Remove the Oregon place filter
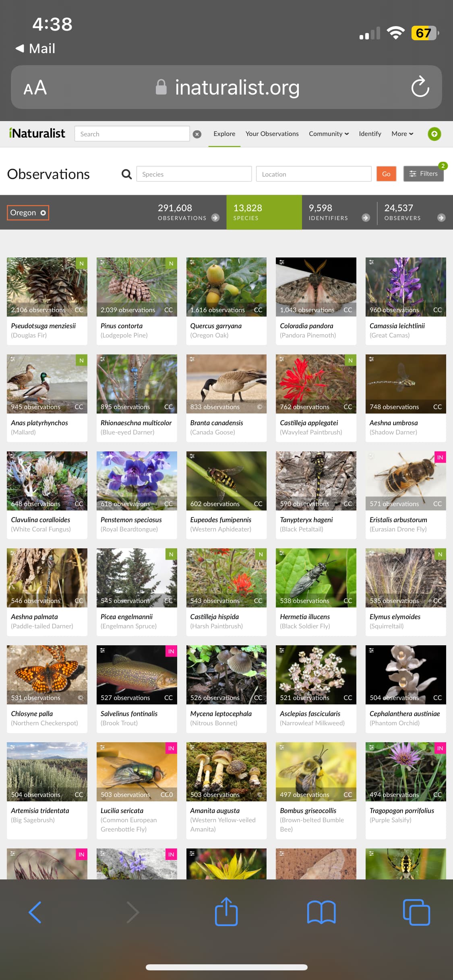This screenshot has width=453, height=980. [43, 213]
